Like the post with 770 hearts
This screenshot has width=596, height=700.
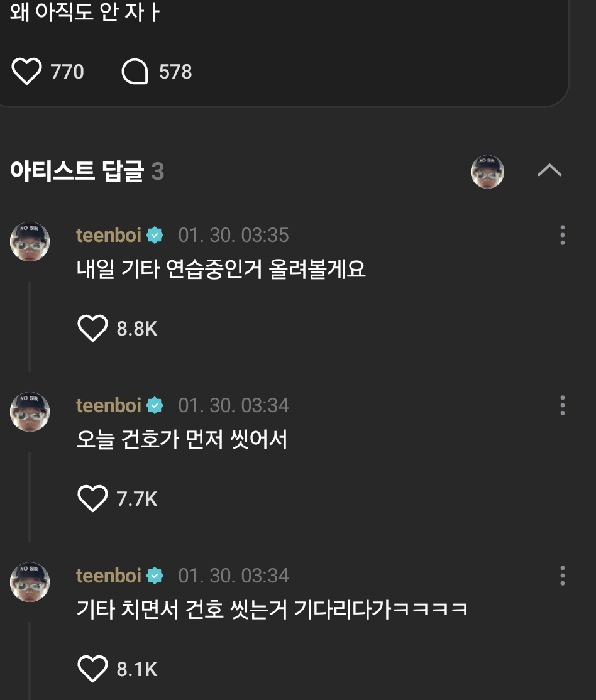[26, 72]
